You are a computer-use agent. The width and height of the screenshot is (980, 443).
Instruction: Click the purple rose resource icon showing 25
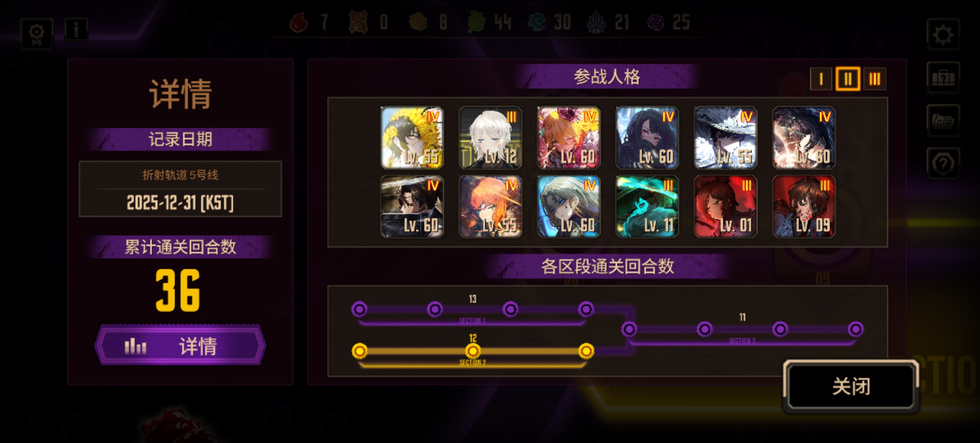click(x=655, y=22)
